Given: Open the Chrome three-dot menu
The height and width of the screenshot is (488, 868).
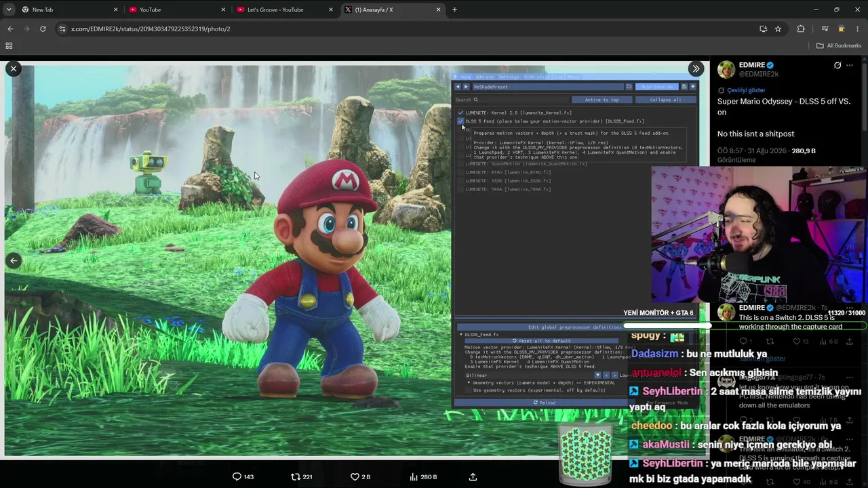Looking at the screenshot, I should (x=858, y=28).
